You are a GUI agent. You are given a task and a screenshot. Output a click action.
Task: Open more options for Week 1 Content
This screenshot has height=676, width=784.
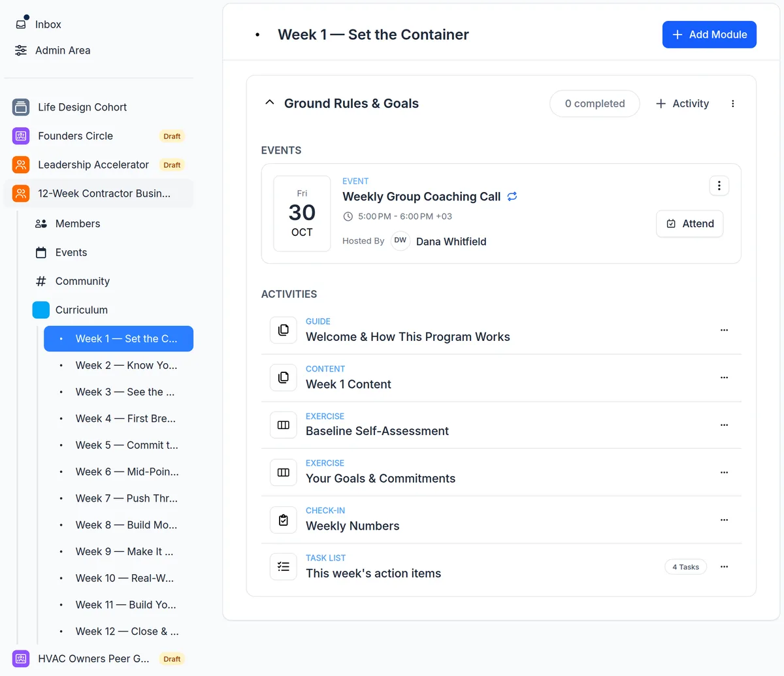(724, 378)
